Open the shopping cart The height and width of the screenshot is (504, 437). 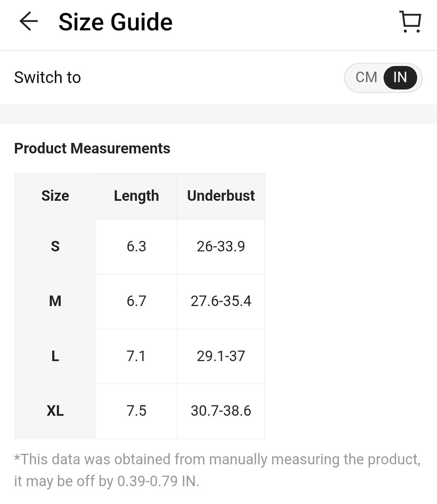click(x=410, y=21)
